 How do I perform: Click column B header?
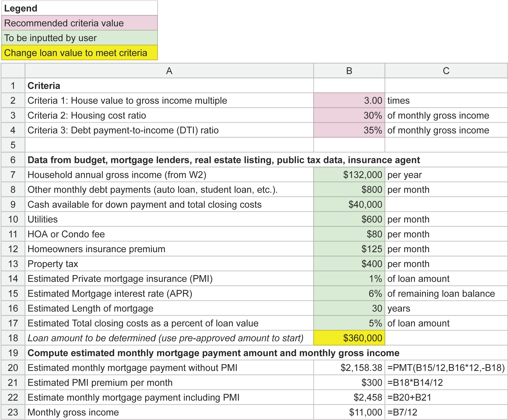pos(349,71)
